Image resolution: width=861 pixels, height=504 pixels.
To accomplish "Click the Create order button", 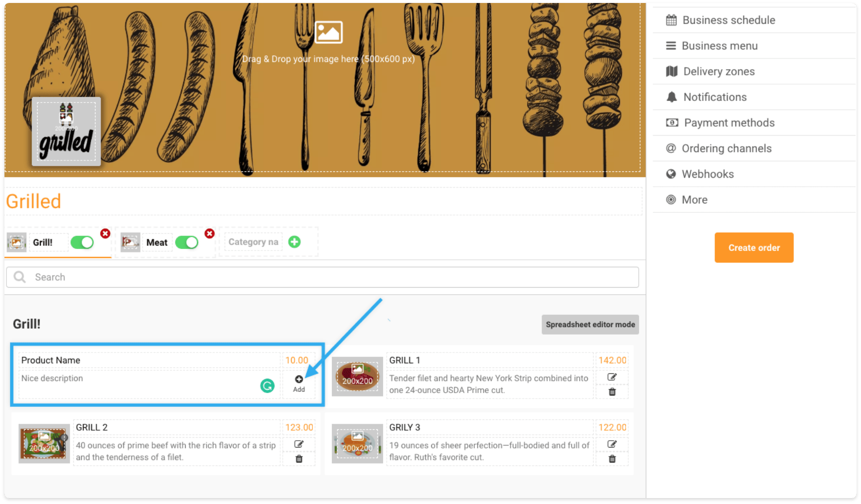I will 754,248.
